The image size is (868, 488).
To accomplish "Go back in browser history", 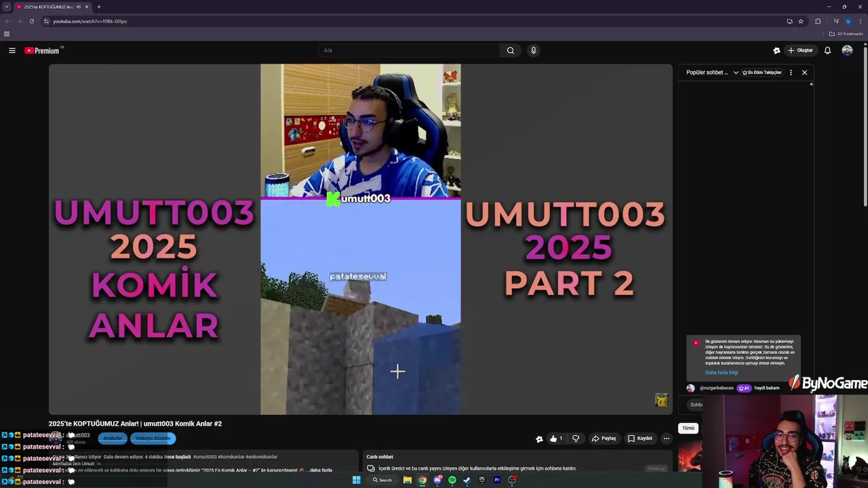I will pos(7,21).
